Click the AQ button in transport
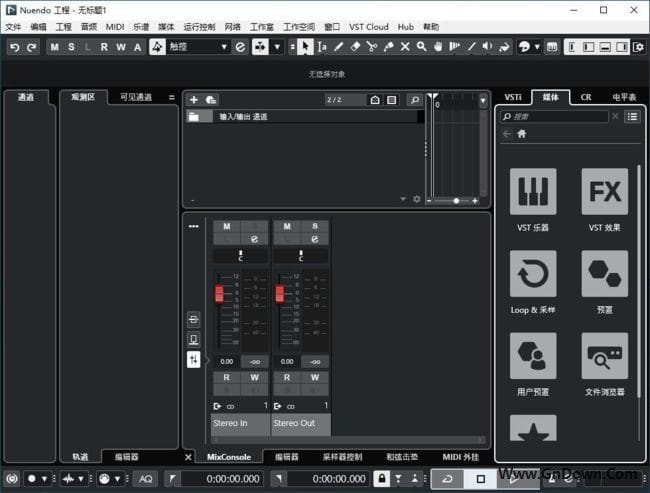This screenshot has width=650, height=493. [146, 479]
